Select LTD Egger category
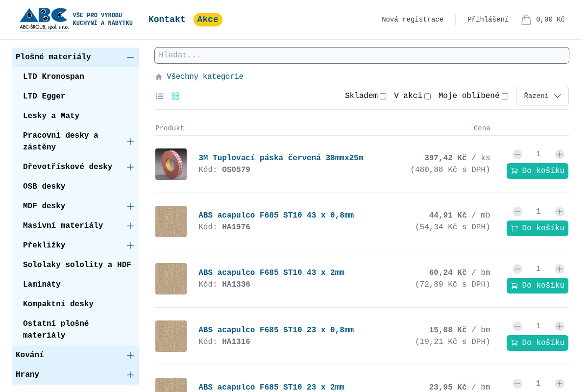 pyautogui.click(x=44, y=97)
